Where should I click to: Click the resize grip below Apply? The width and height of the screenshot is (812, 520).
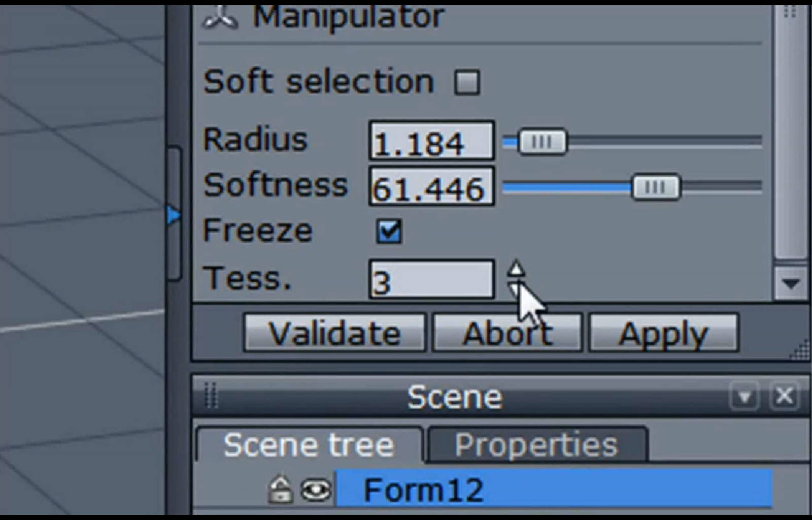pos(800,350)
